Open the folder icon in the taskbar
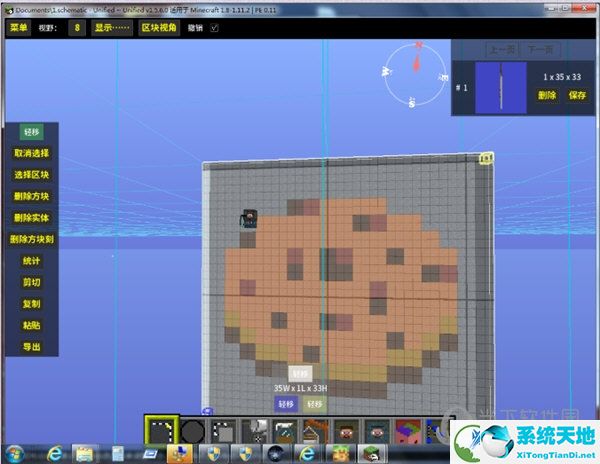This screenshot has height=464, width=600. (85, 454)
